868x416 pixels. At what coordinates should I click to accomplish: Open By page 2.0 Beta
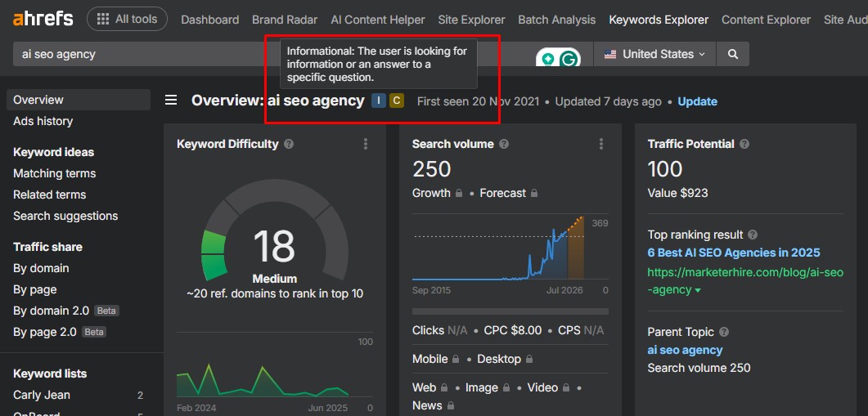point(59,332)
